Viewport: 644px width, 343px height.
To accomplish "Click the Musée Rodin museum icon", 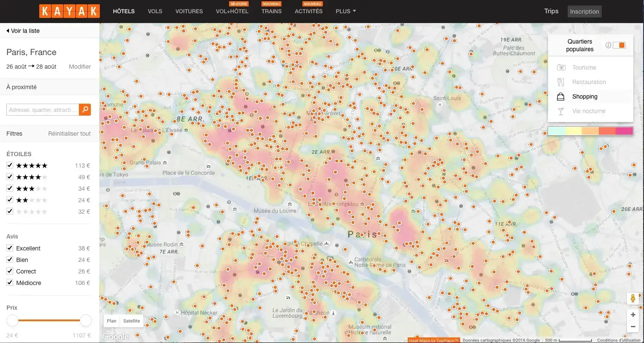I will tap(182, 244).
